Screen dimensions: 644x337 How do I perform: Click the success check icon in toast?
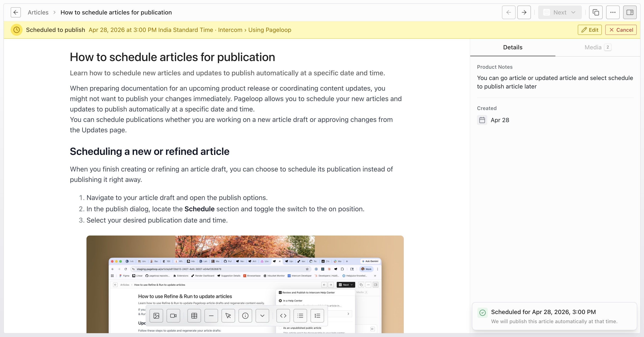pyautogui.click(x=483, y=313)
